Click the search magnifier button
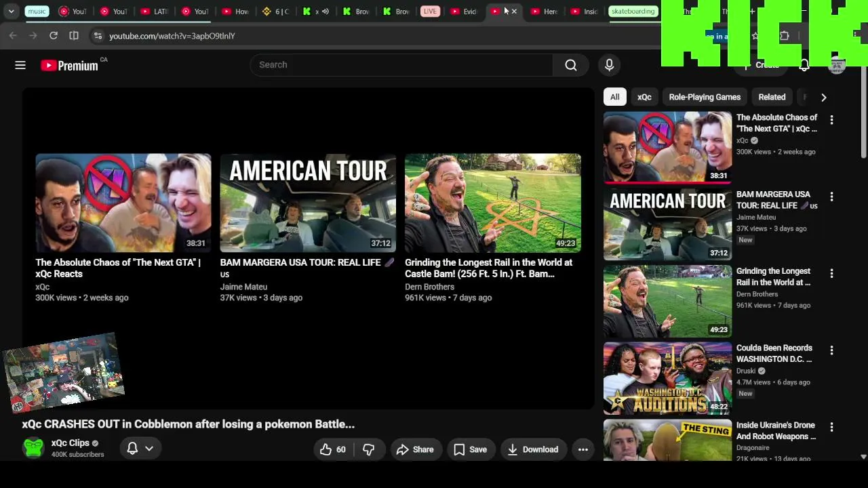 coord(571,65)
